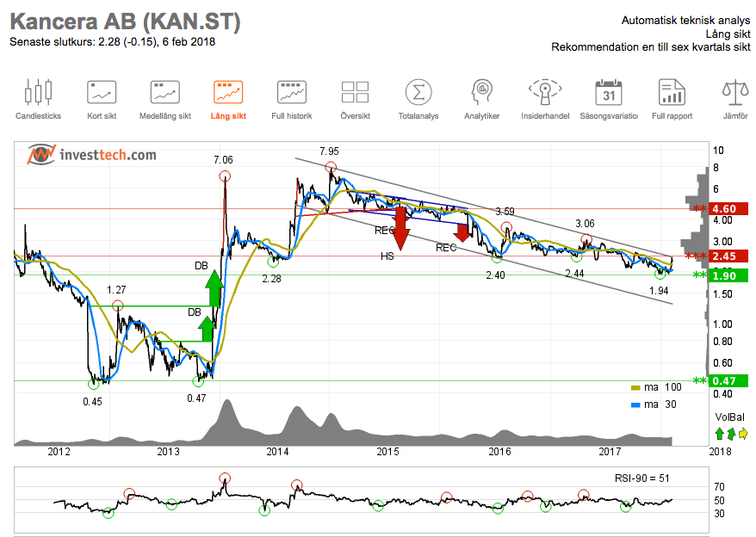Click the "2015" year on the time axis
Screen dimensions: 756x537
coord(388,452)
